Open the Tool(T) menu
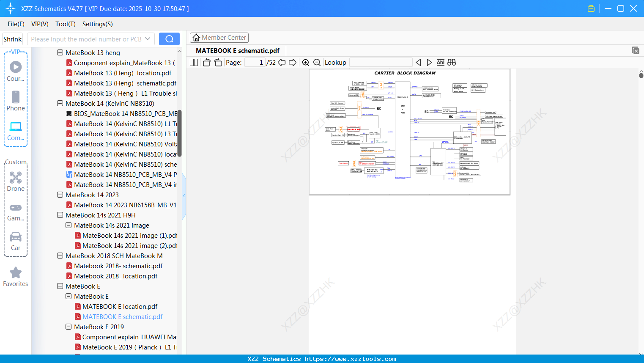 (66, 24)
